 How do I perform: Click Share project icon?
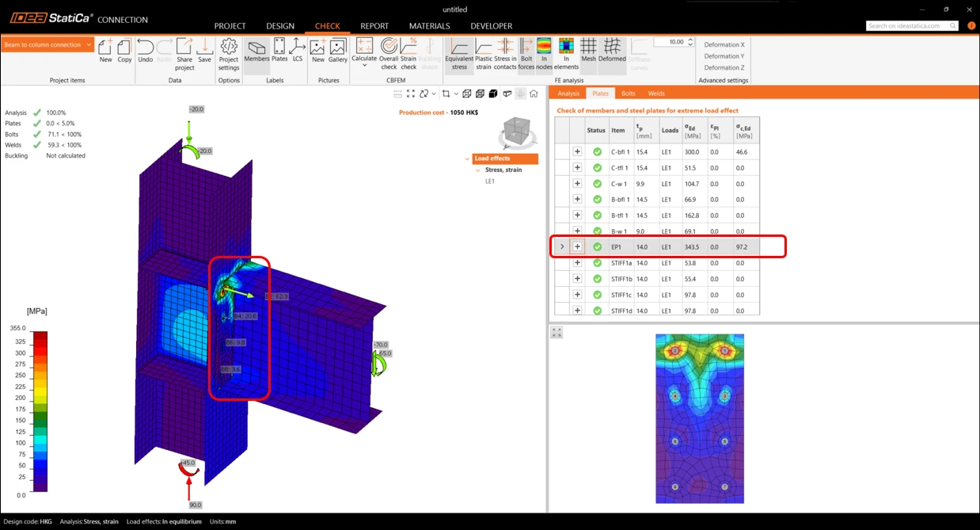point(184,53)
